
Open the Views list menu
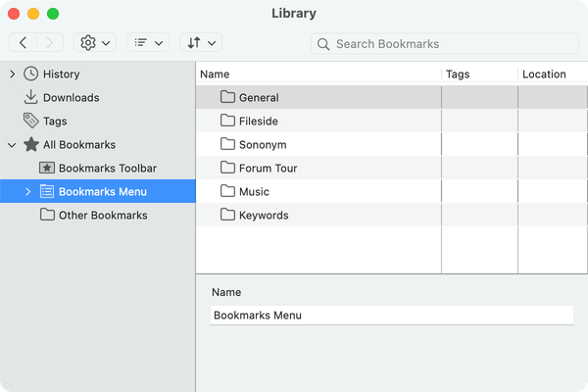click(x=148, y=43)
